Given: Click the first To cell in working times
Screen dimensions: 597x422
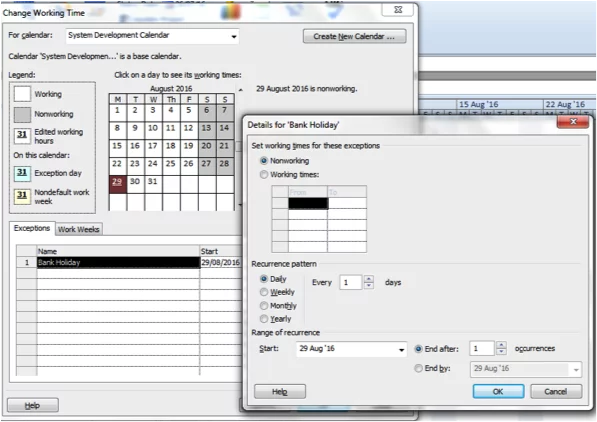Looking at the screenshot, I should pyautogui.click(x=347, y=203).
